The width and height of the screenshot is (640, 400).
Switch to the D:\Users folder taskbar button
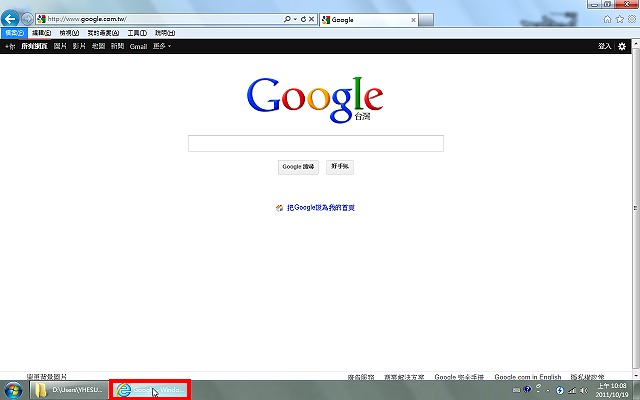[68, 390]
